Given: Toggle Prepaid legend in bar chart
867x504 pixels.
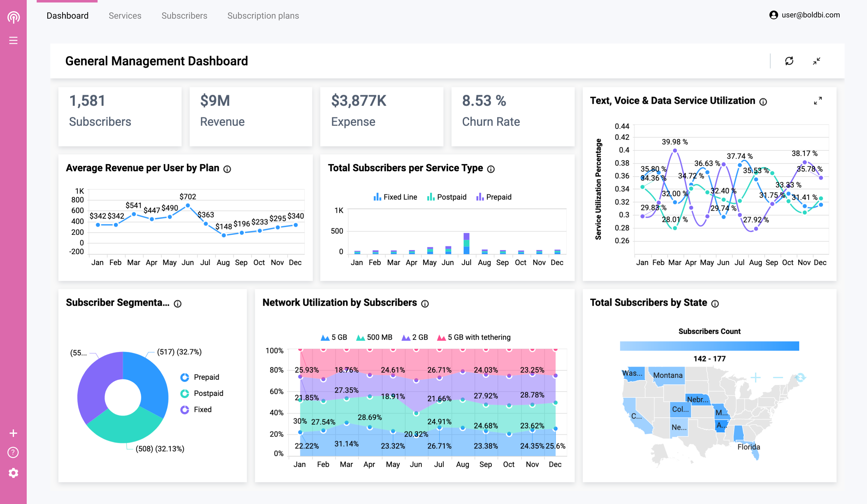Looking at the screenshot, I should click(x=494, y=197).
